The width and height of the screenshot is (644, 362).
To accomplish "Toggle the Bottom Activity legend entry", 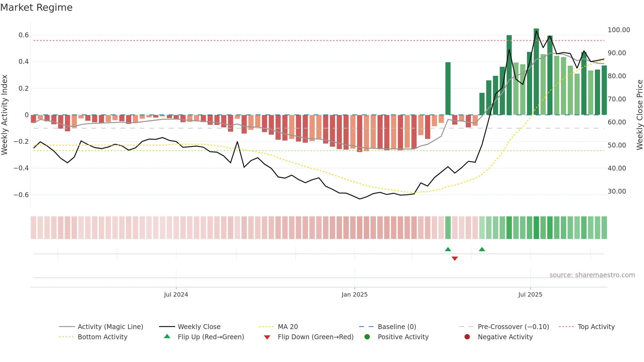I will click(93, 337).
